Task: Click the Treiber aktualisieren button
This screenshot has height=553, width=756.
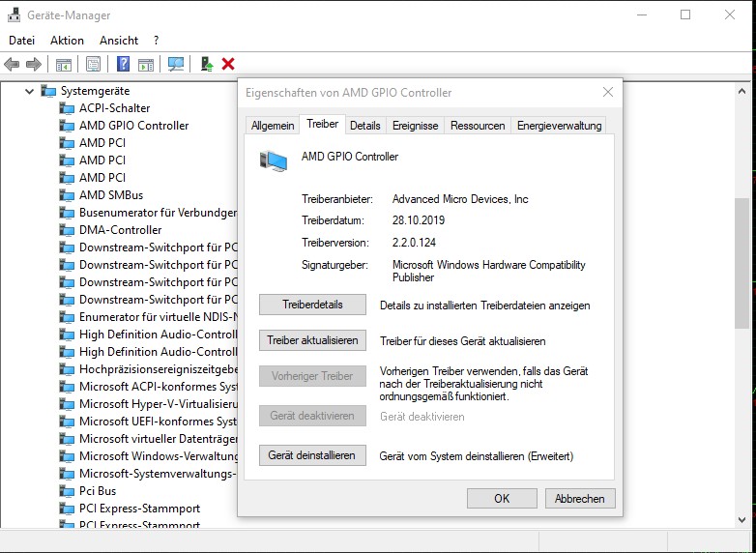Action: point(312,340)
